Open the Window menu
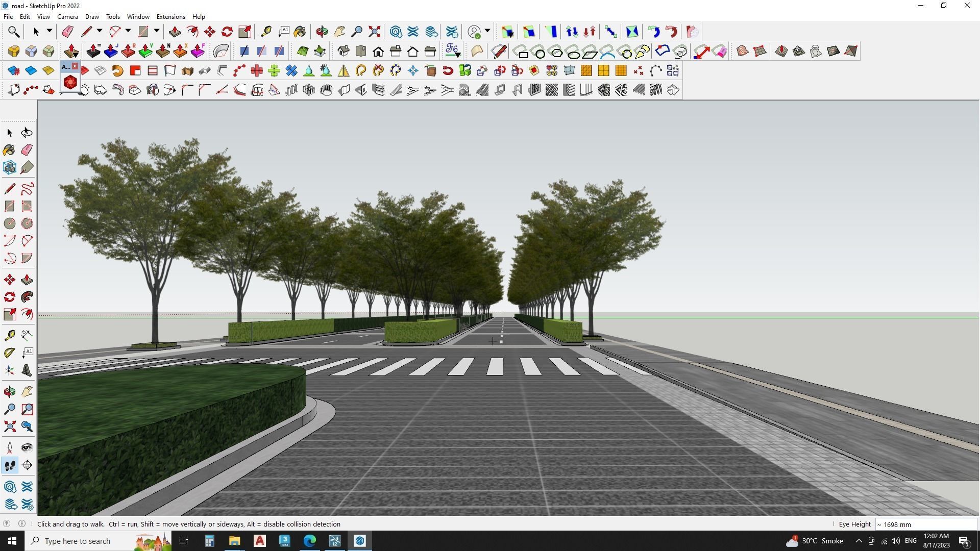Viewport: 980px width, 551px height. coord(138,17)
